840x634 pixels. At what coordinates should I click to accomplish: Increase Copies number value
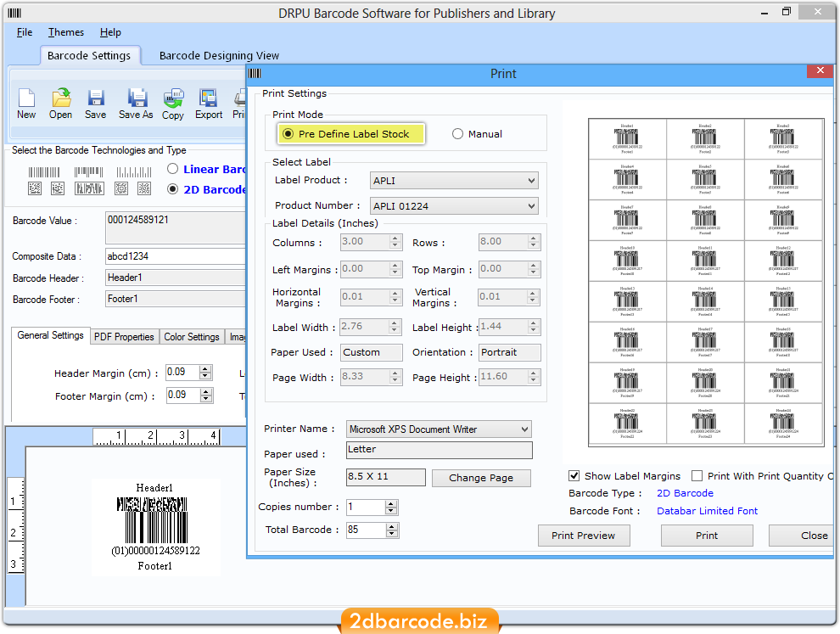tap(391, 504)
